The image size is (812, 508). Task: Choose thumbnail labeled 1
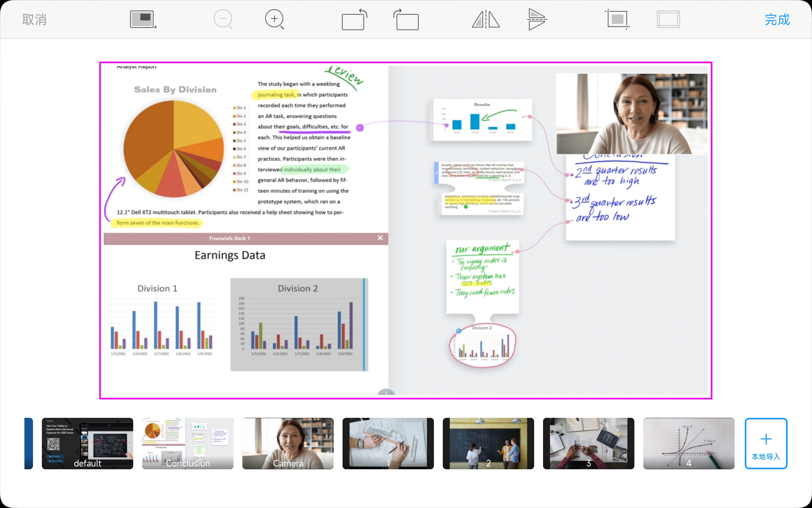(388, 444)
